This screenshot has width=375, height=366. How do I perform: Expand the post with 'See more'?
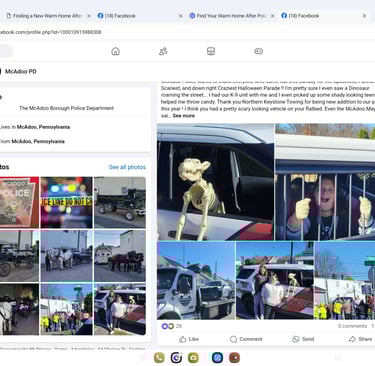click(184, 116)
